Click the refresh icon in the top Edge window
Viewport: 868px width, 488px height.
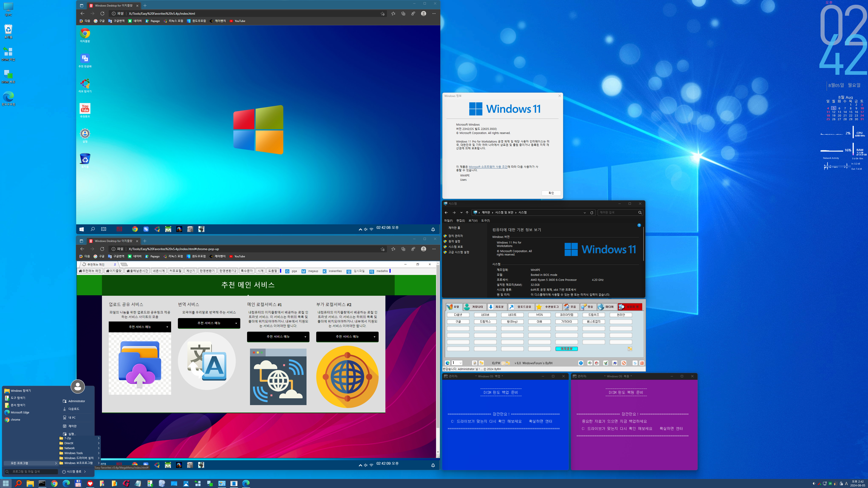[102, 14]
